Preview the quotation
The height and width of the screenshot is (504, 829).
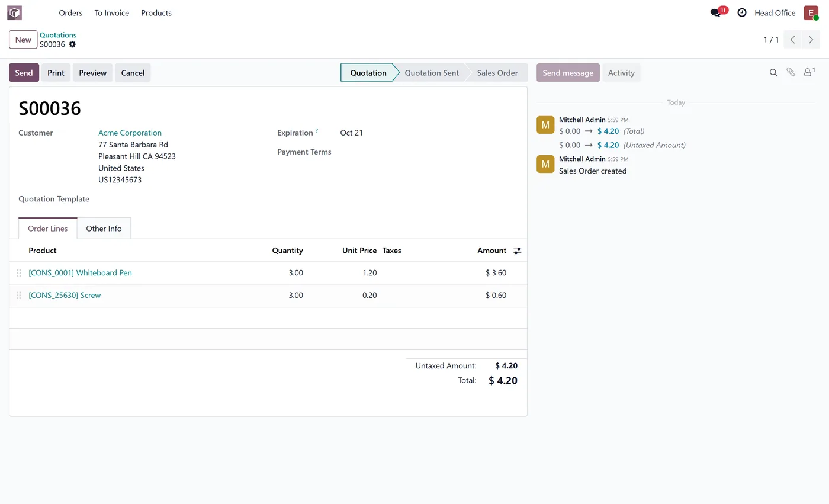click(x=93, y=72)
